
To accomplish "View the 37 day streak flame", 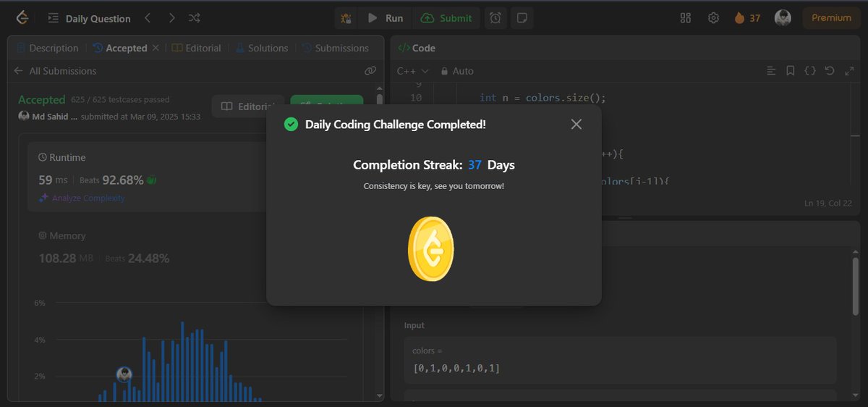I will 747,18.
